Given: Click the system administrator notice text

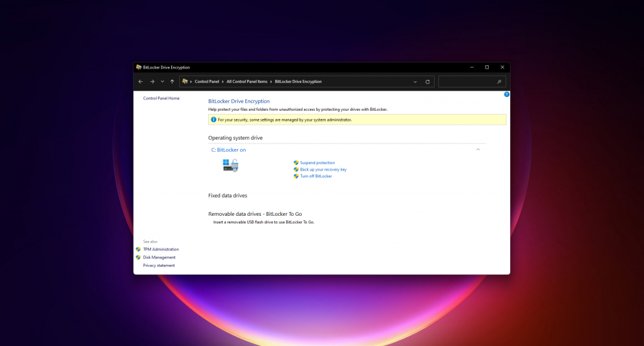Looking at the screenshot, I should (x=285, y=120).
